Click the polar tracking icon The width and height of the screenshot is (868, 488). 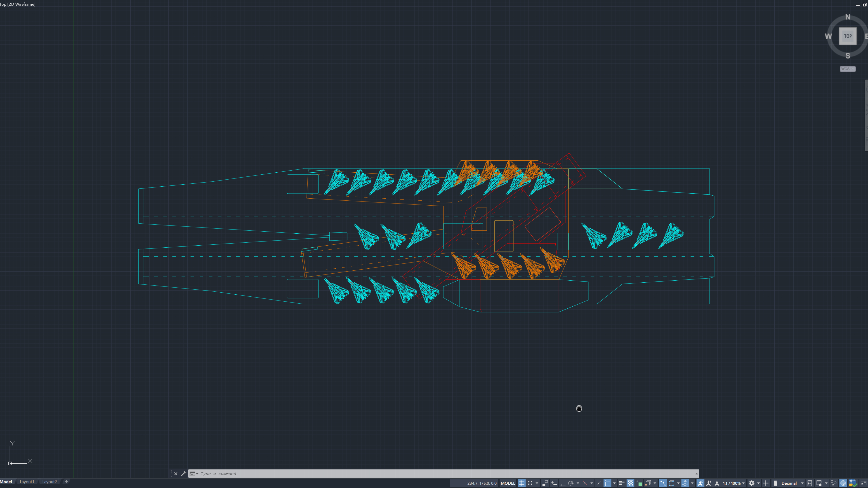[x=571, y=483]
